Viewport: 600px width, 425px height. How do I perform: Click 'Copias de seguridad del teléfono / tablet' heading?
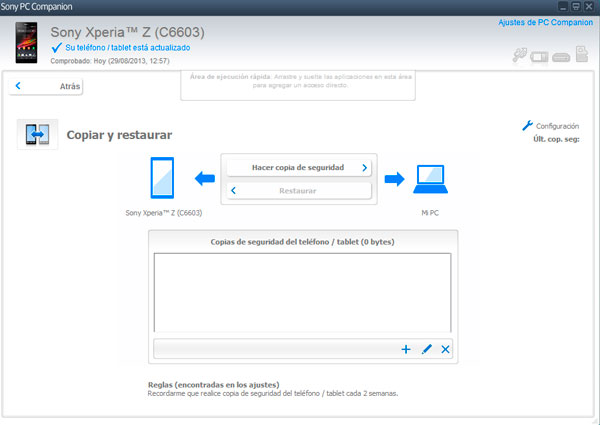[302, 242]
